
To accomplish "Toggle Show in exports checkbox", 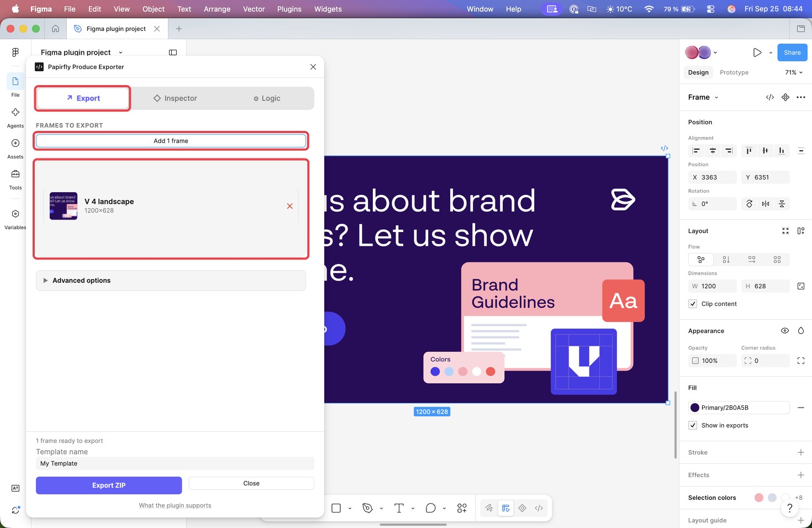I will [x=693, y=425].
